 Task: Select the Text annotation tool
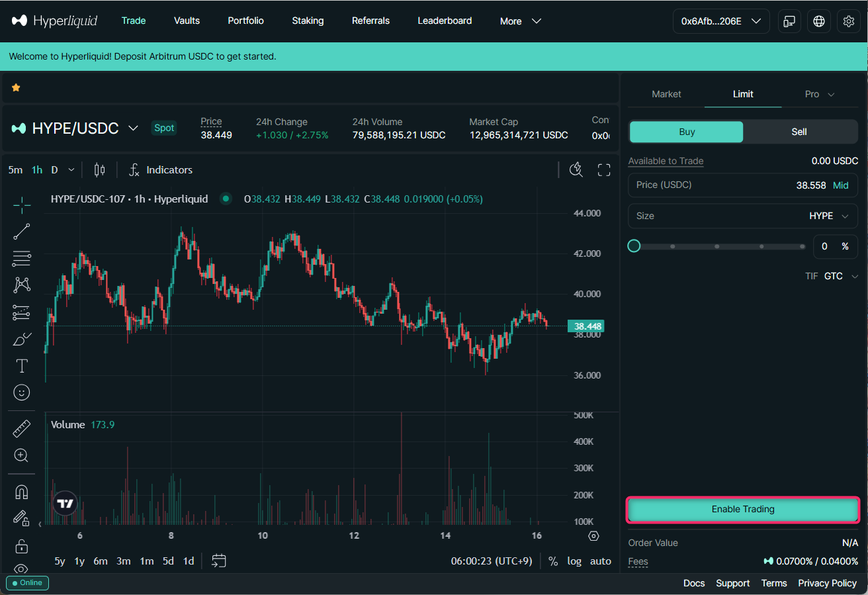(22, 366)
